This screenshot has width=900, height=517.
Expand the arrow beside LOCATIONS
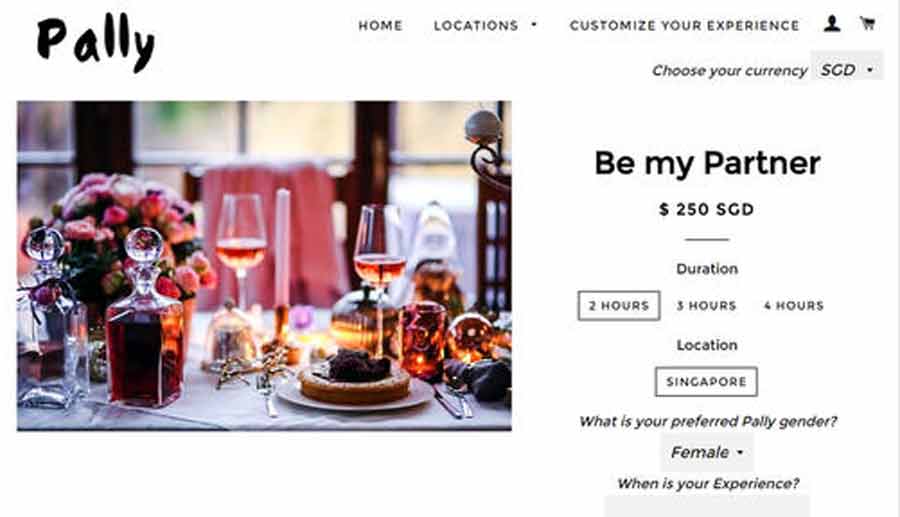point(534,25)
